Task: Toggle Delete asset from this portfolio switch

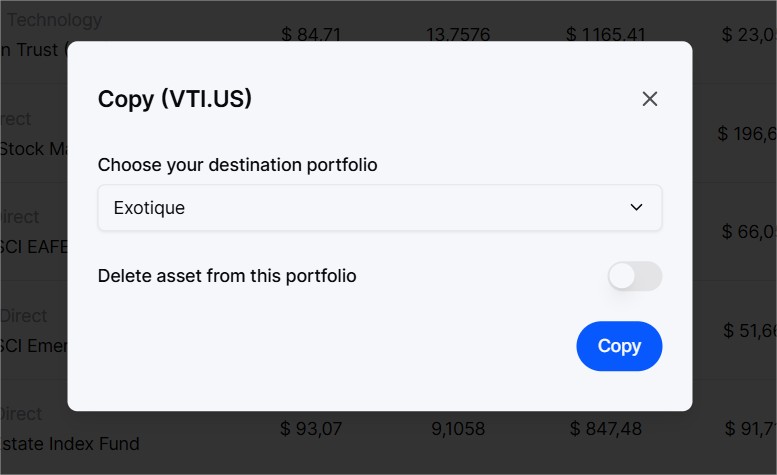Action: click(635, 276)
